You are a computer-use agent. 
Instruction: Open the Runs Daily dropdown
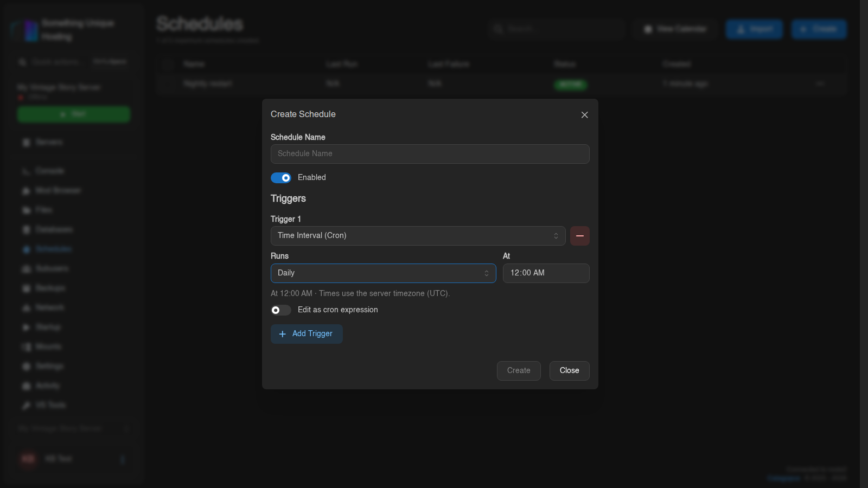pyautogui.click(x=383, y=273)
